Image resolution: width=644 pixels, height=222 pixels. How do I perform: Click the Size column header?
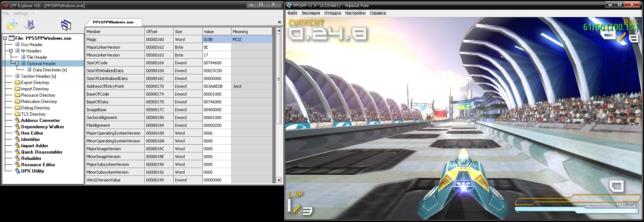click(x=188, y=32)
